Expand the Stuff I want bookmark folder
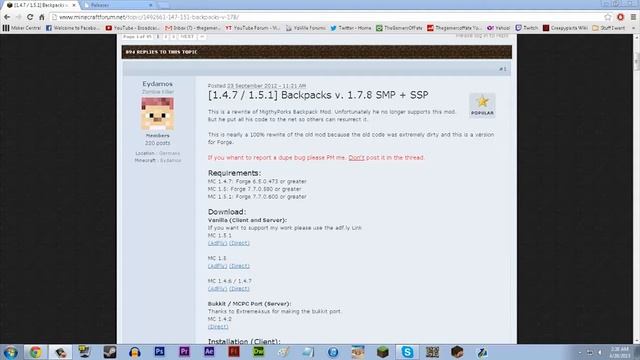 [609, 28]
